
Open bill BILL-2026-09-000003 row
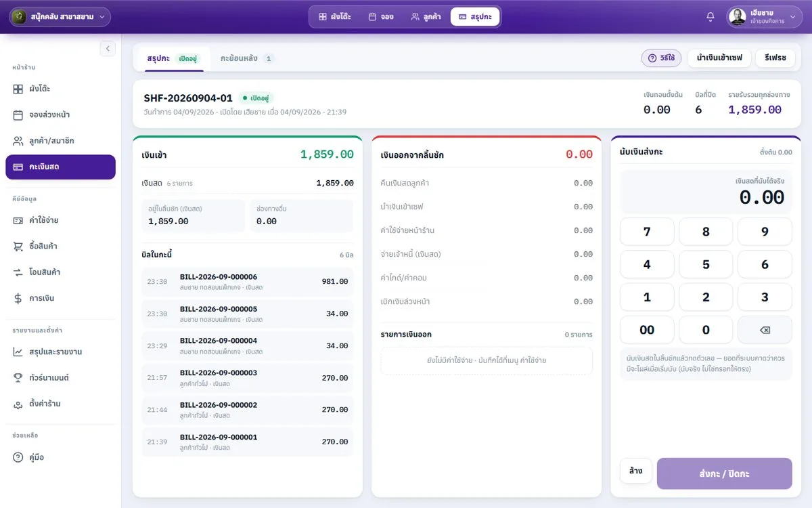tap(248, 378)
